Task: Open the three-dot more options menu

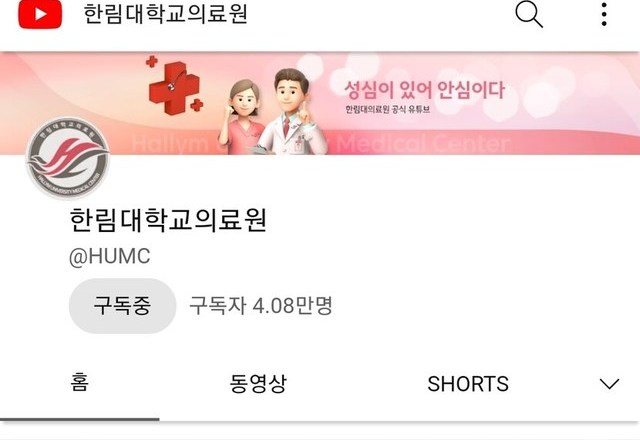Action: click(604, 15)
